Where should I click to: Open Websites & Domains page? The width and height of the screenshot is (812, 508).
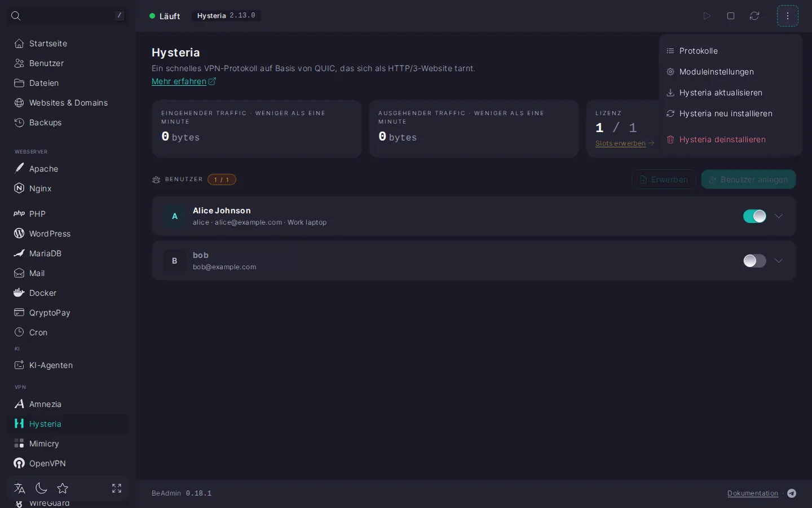68,103
